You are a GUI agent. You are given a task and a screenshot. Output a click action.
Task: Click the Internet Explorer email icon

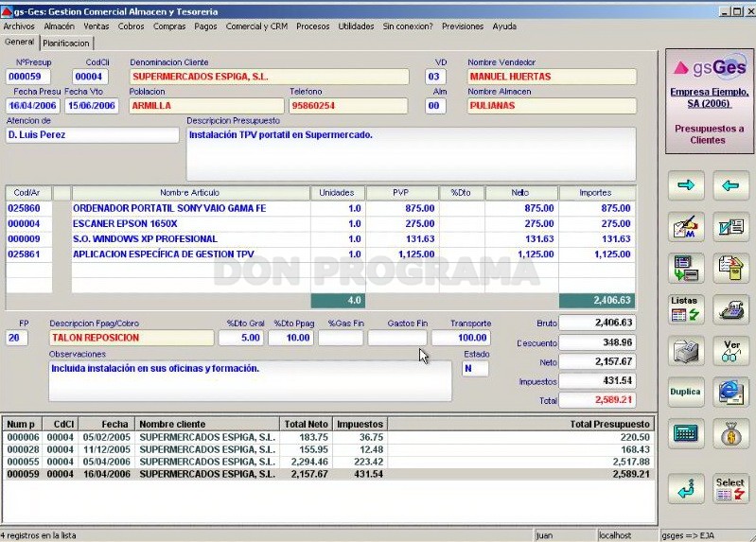[731, 392]
